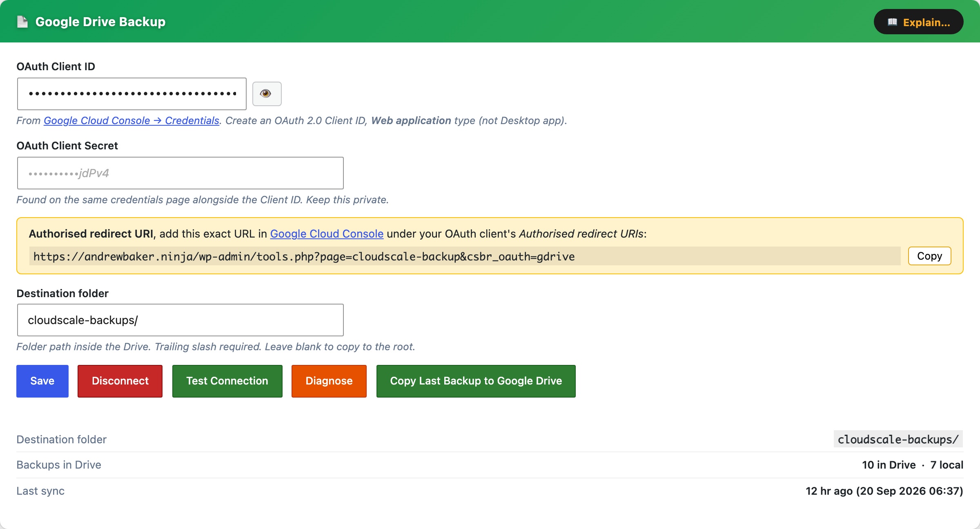Reveal the OAuth Client ID with eye toggle
The height and width of the screenshot is (529, 980).
[267, 94]
